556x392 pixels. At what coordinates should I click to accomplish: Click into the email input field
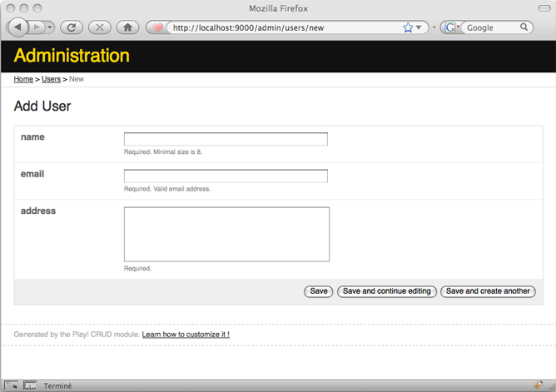[x=226, y=176]
